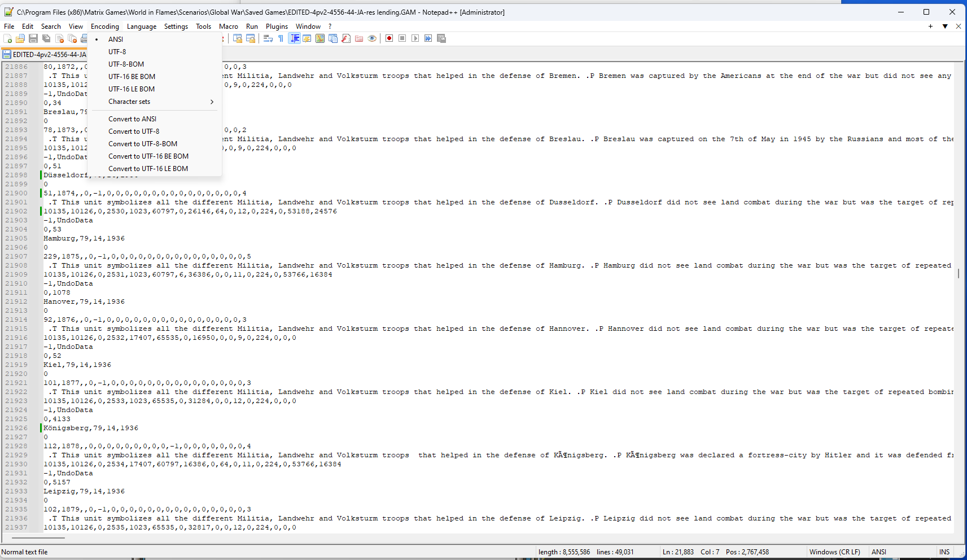Open the Function List panel icon
This screenshot has width=967, height=560.
tap(346, 38)
